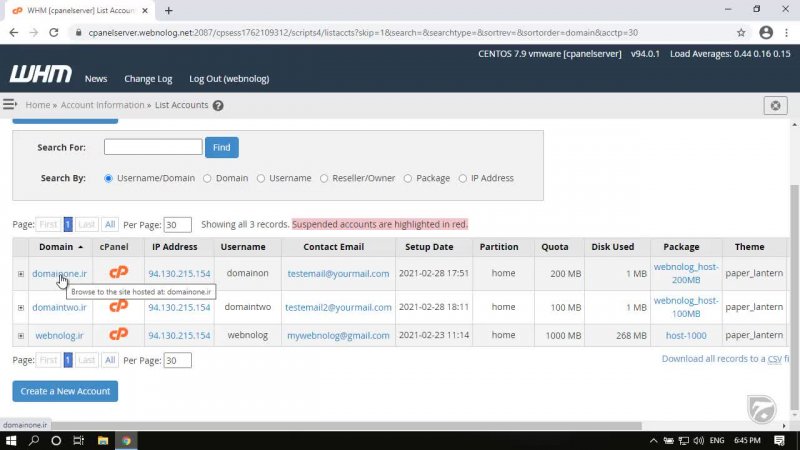The image size is (800, 450).
Task: Select the Reseller/Owner radio option
Action: click(324, 178)
